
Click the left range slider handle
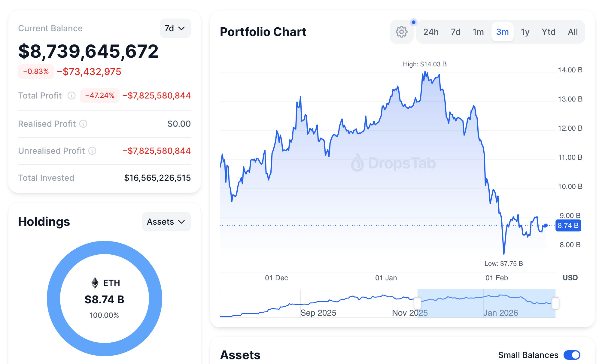pos(418,303)
